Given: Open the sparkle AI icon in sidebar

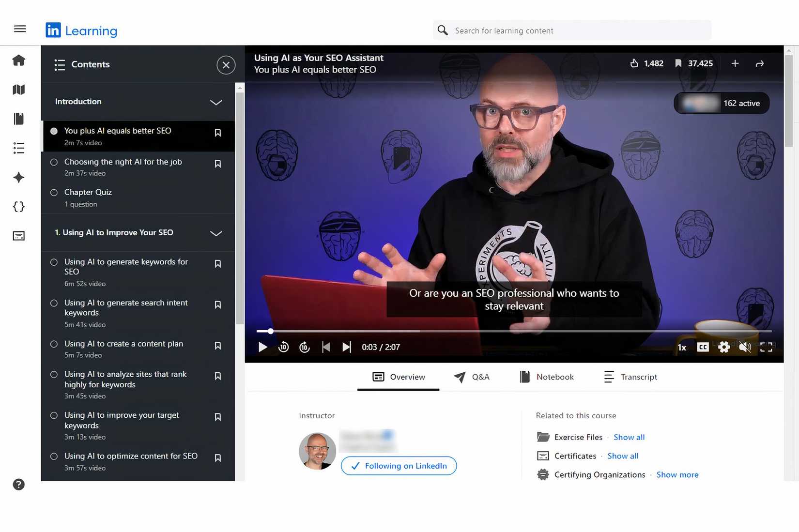Looking at the screenshot, I should click(x=19, y=178).
